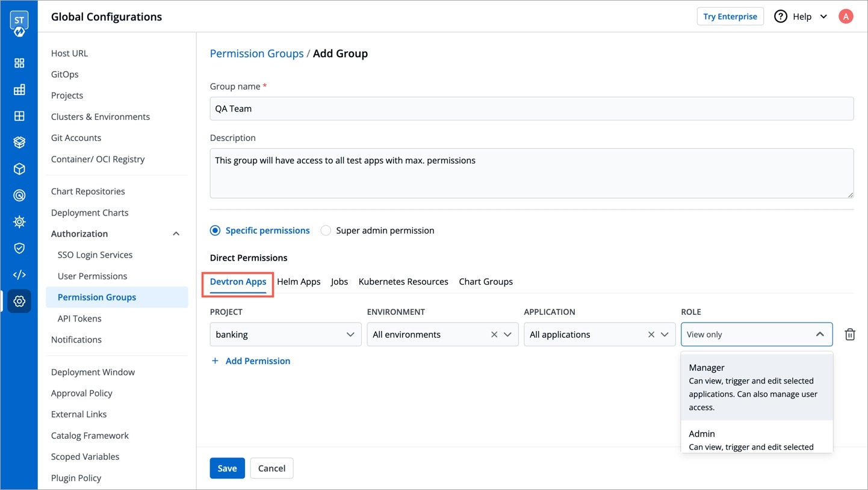Screen dimensions: 868x490
Task: Open Plugin Policy settings
Action: click(76, 478)
